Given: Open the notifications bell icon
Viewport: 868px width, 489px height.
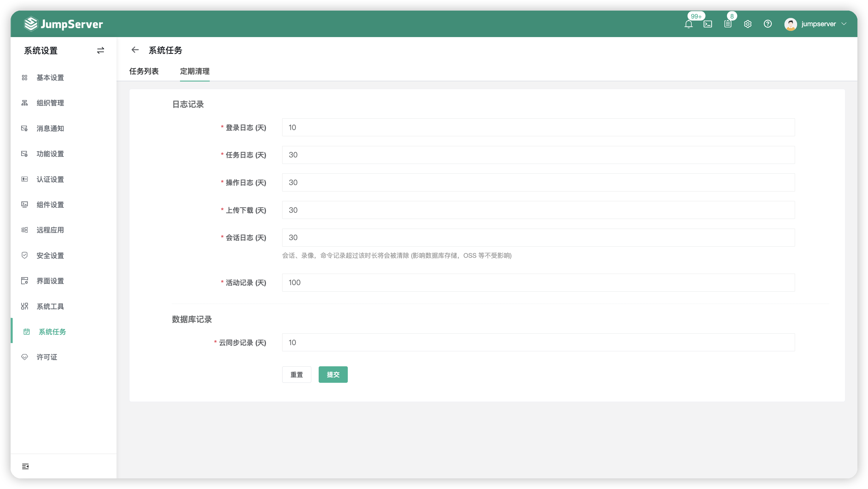Looking at the screenshot, I should tap(689, 24).
